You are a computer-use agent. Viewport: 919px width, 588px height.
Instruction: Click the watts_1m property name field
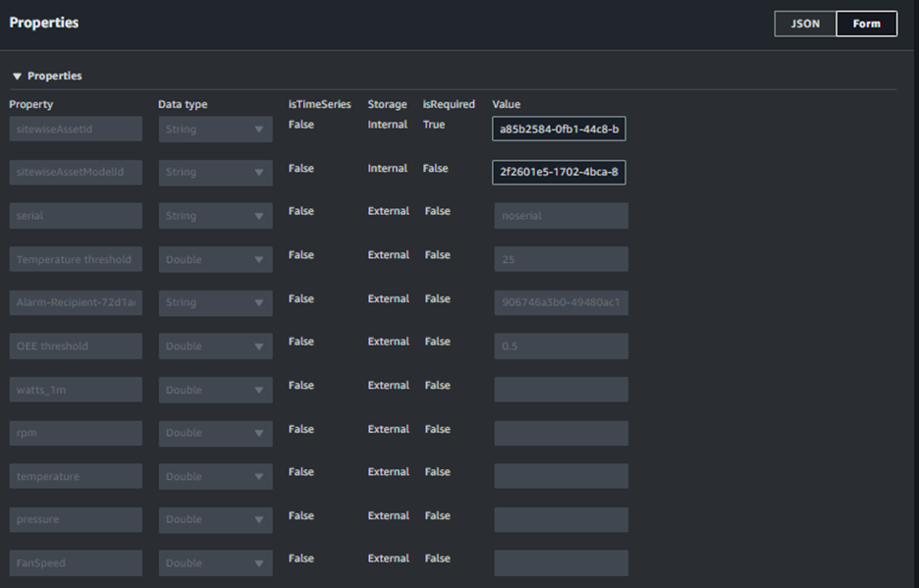click(x=76, y=390)
